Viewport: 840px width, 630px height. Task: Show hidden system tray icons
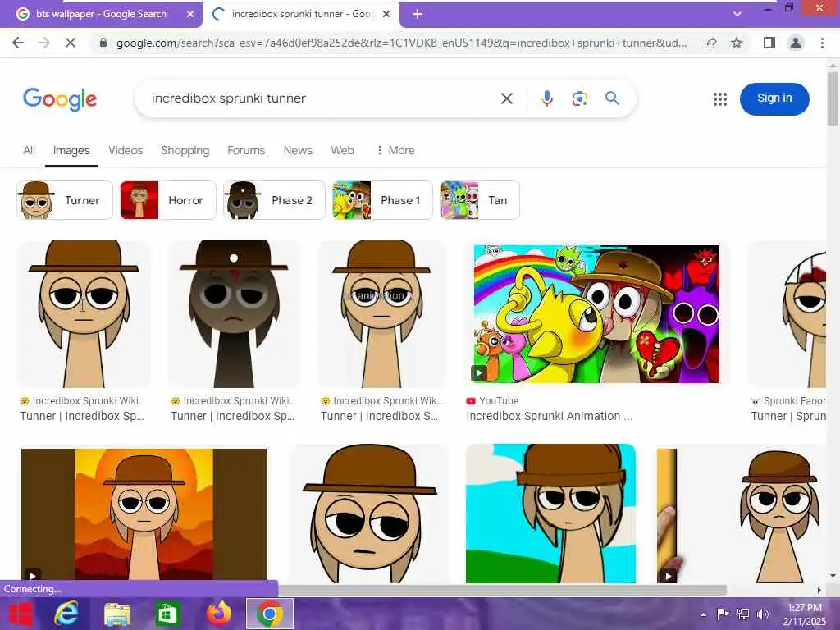click(x=703, y=614)
